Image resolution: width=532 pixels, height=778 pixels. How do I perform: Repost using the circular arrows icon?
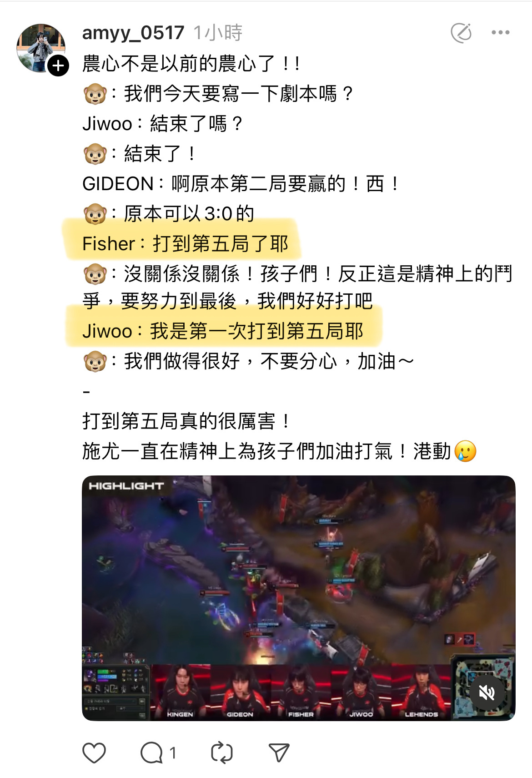(222, 753)
